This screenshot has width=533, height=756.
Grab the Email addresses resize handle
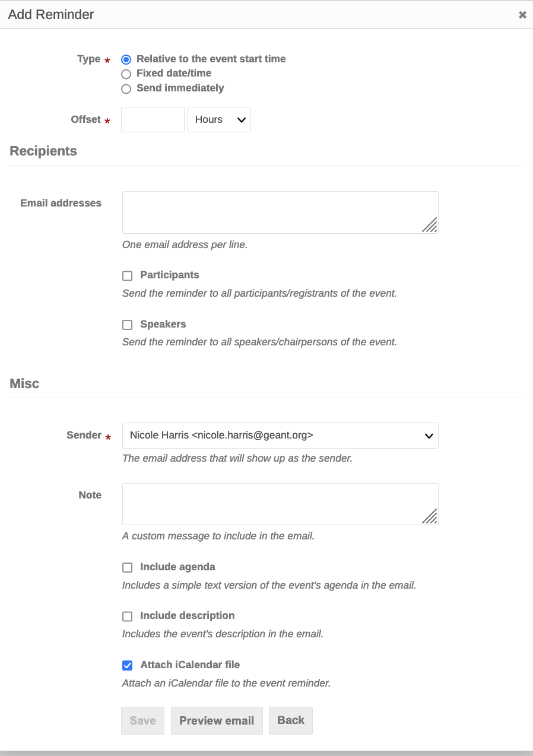[x=430, y=225]
